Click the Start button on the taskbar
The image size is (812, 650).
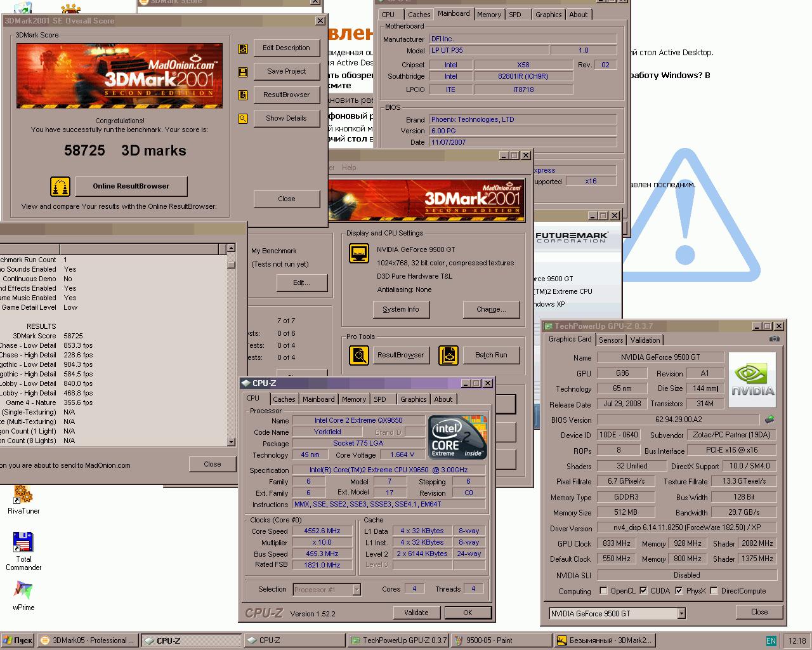click(18, 640)
